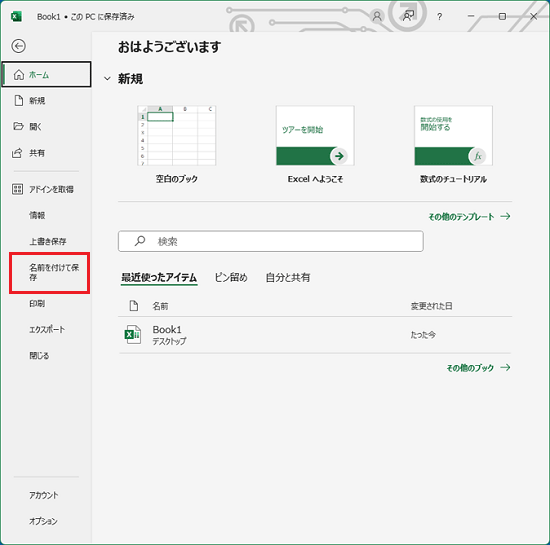
Task: Open オプション at the sidebar bottom
Action: tap(43, 521)
